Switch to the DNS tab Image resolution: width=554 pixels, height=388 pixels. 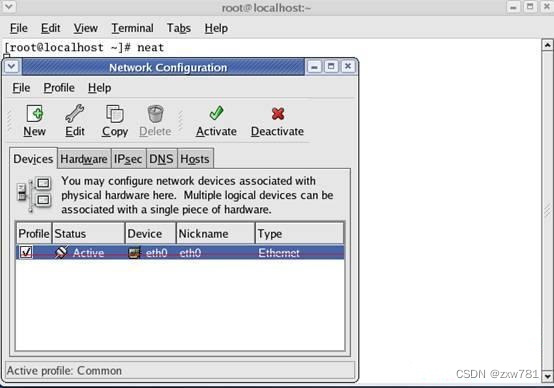(x=161, y=159)
